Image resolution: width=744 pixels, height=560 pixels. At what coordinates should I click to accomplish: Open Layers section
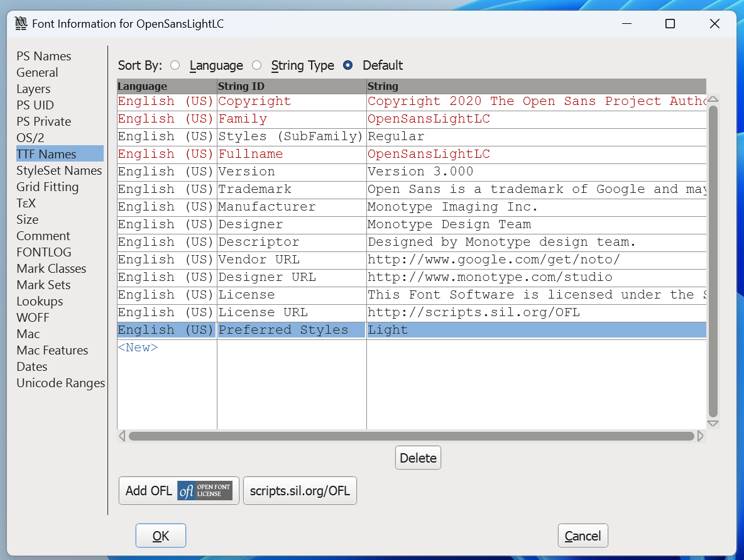(x=33, y=89)
